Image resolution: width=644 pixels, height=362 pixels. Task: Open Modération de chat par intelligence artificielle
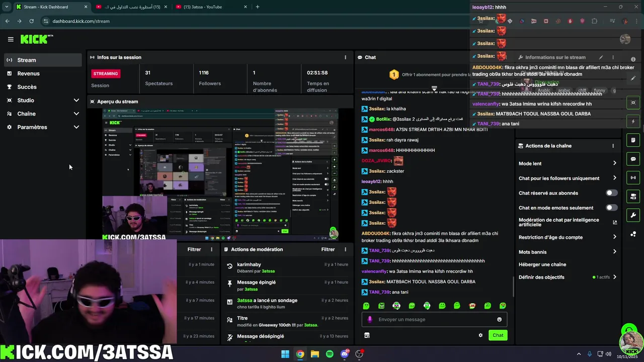[568, 222]
